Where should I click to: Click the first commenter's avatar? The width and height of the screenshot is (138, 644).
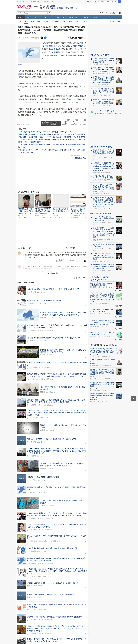click(x=19, y=253)
